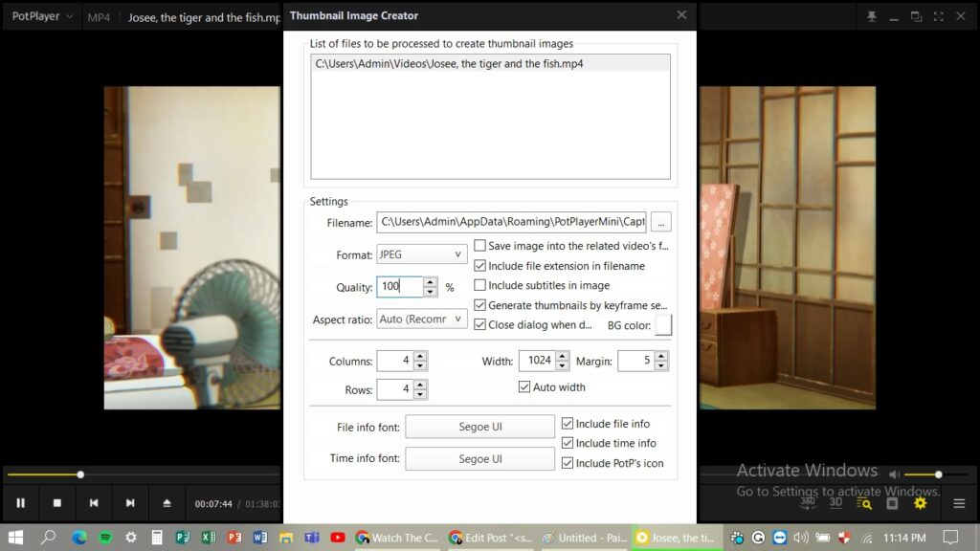
Task: Click the MP4 format label in title bar
Action: coord(99,17)
